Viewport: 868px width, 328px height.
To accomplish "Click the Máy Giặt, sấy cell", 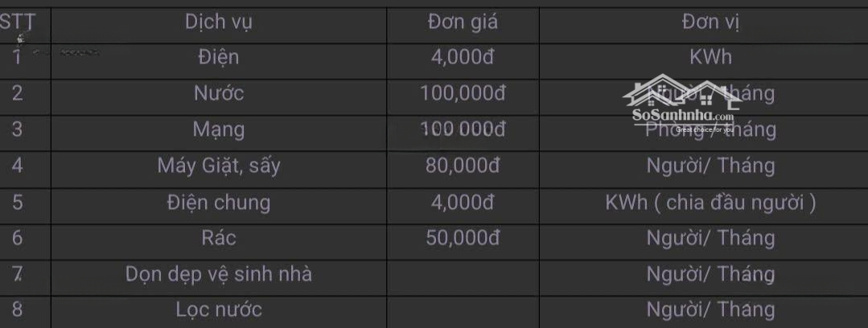I will tap(219, 166).
